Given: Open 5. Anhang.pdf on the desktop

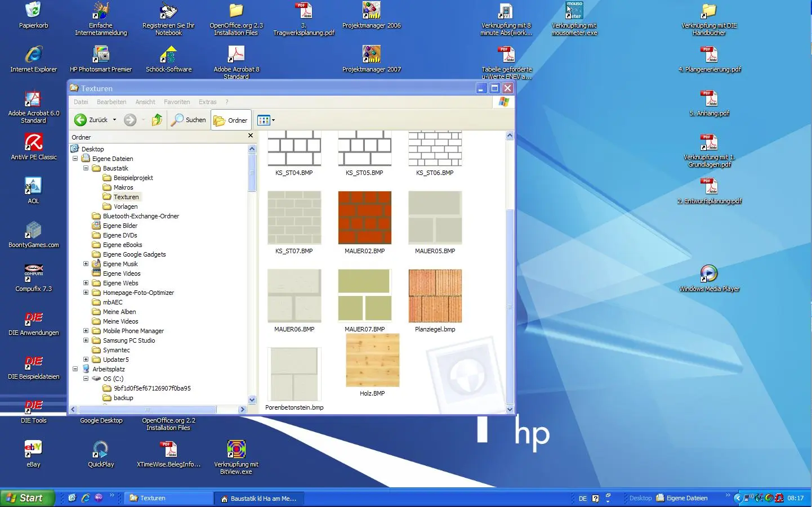Looking at the screenshot, I should click(709, 98).
